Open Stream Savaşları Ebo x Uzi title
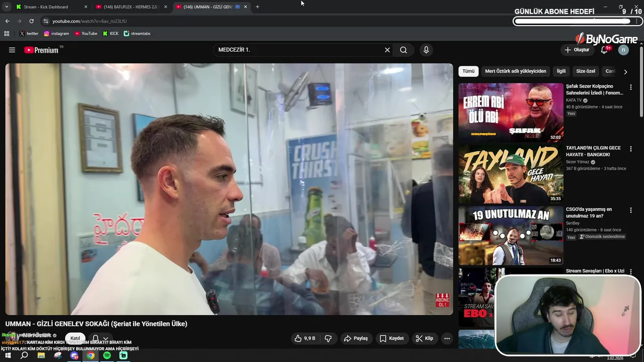Image resolution: width=644 pixels, height=362 pixels. point(595,271)
